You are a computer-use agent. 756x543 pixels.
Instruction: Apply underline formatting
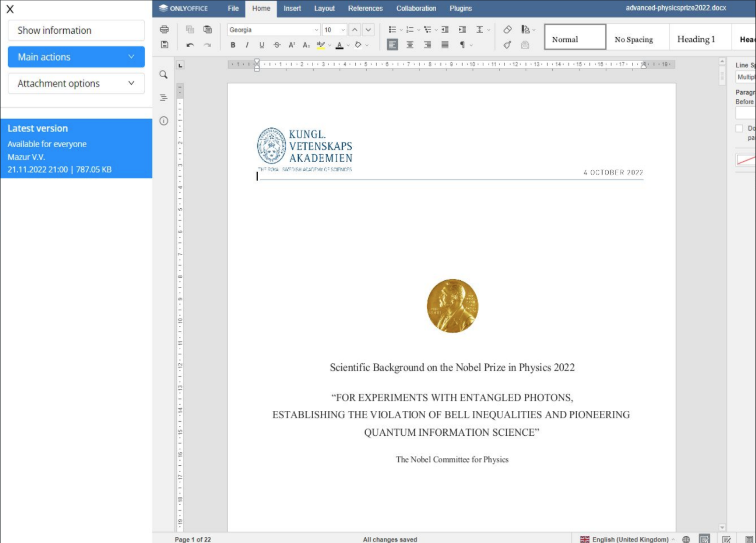click(262, 45)
